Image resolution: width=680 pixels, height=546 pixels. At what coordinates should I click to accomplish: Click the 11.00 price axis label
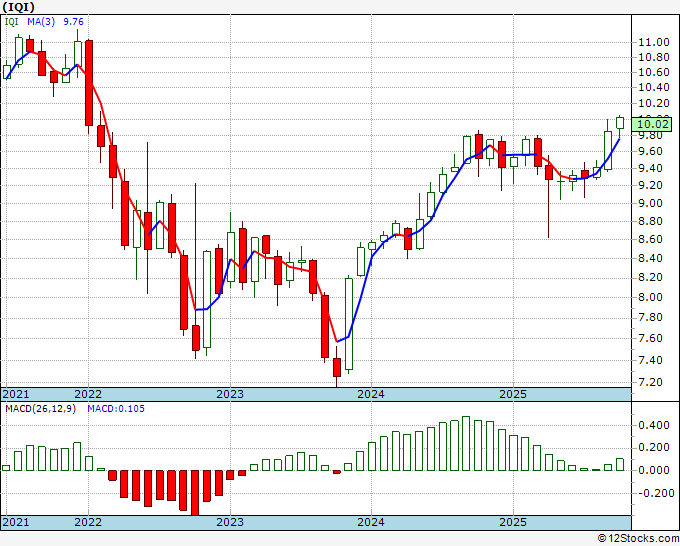pos(654,42)
